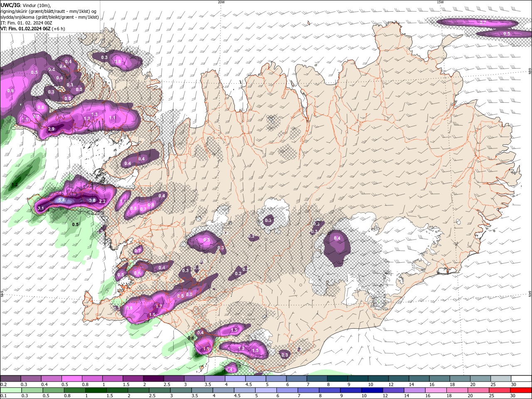
Task: Click the 'VT: Fim. 01.02.2024 06Z' valid time
Action: coord(25,29)
